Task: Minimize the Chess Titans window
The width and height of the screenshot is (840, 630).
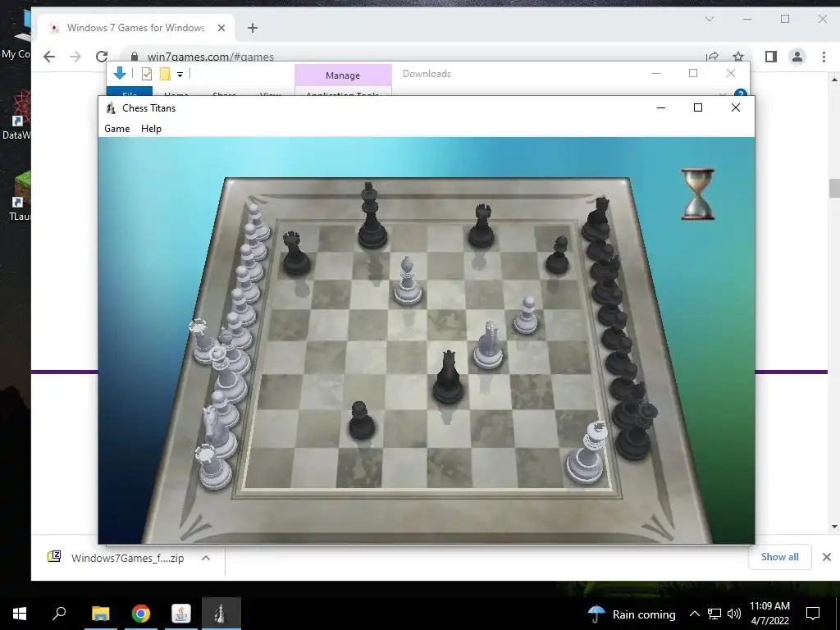Action: click(x=661, y=107)
